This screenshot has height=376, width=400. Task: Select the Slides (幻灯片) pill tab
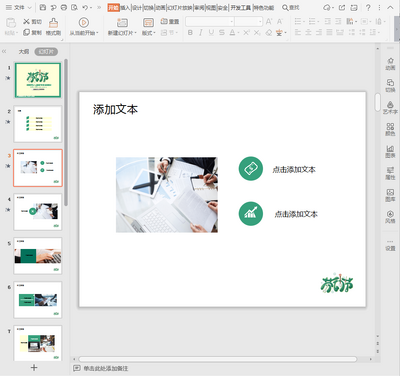point(46,52)
